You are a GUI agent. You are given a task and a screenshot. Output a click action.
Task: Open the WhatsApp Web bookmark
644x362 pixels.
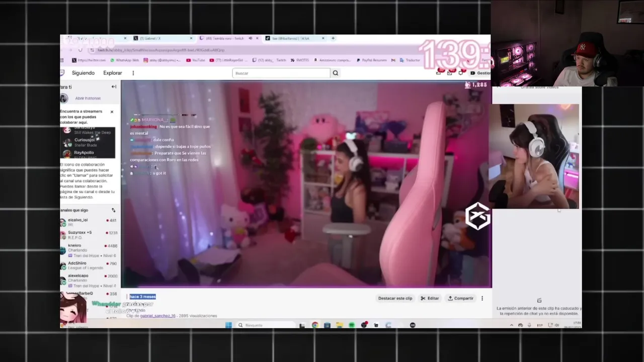click(124, 60)
